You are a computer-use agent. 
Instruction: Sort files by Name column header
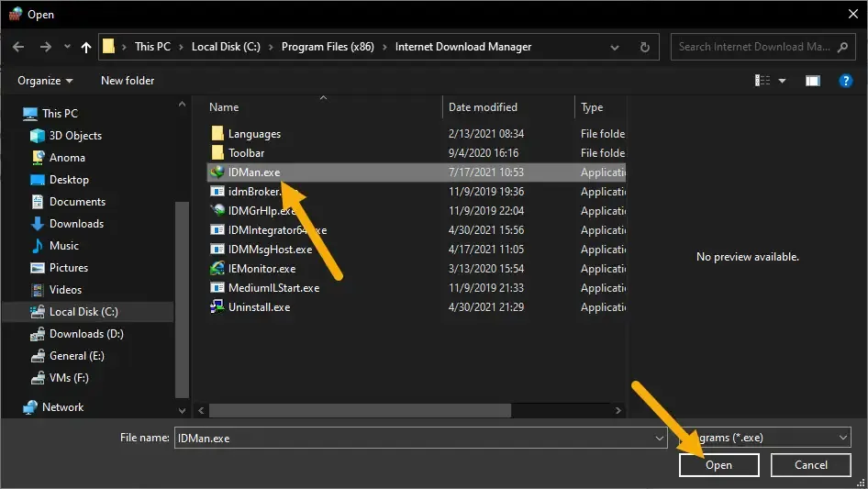pos(224,107)
